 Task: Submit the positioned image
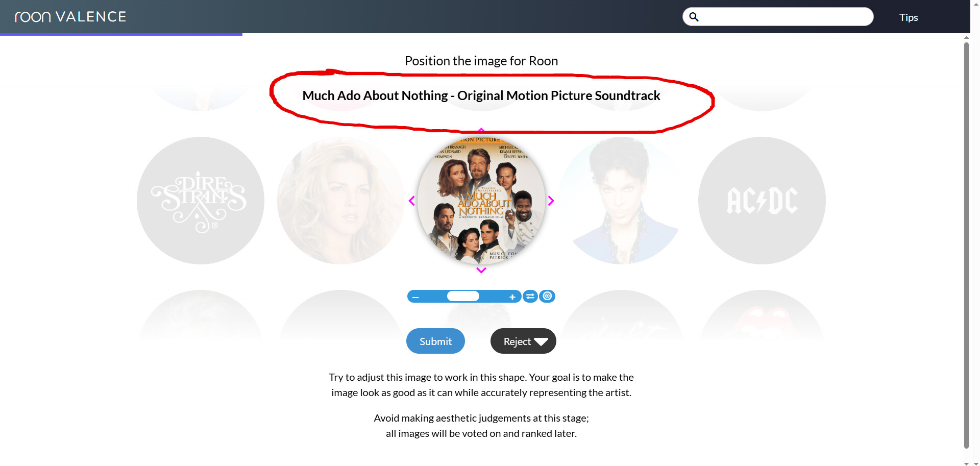pyautogui.click(x=435, y=341)
